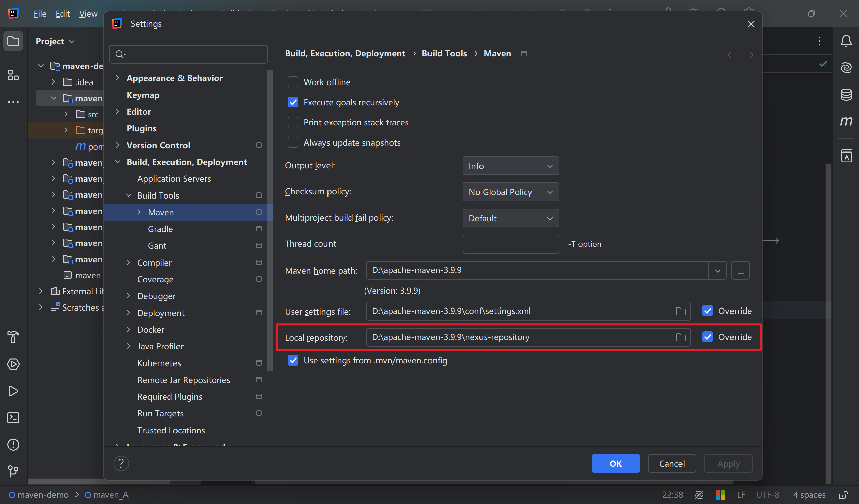Screen dimensions: 859x504
Task: Click the UTF-8 encoding in status bar
Action: click(x=768, y=495)
